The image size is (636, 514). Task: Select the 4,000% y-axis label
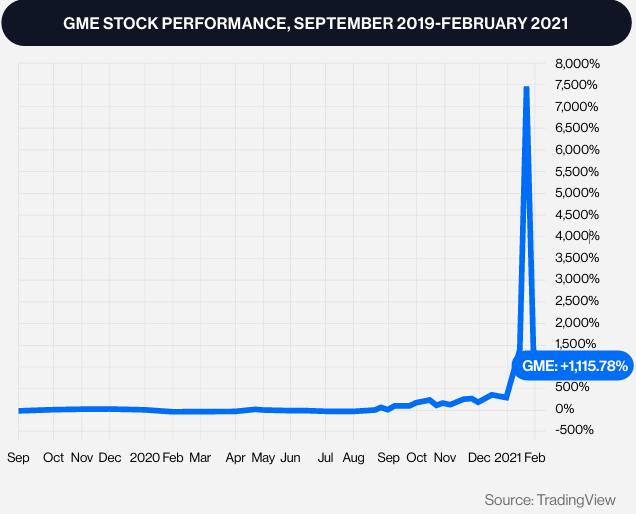pos(577,236)
